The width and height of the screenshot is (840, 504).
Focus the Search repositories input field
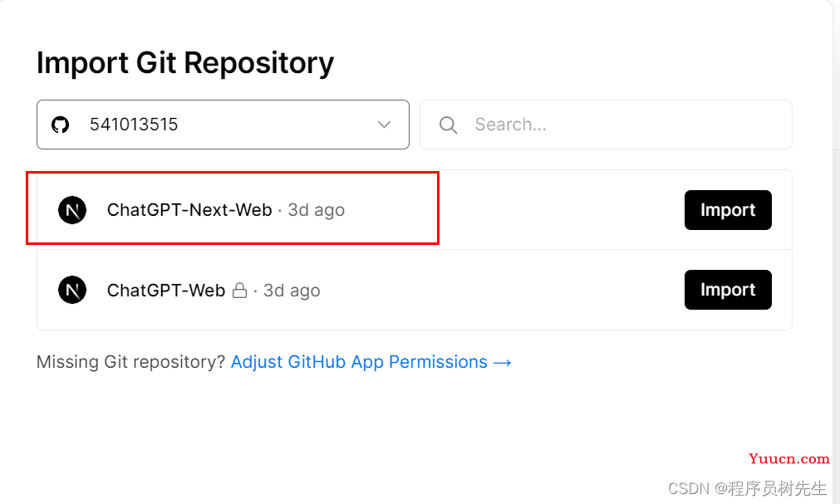606,125
